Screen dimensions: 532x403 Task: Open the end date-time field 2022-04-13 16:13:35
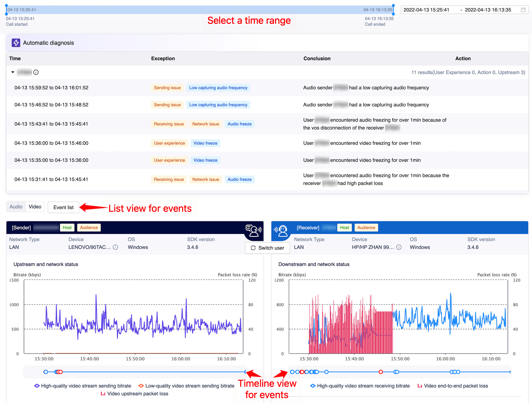pyautogui.click(x=488, y=10)
